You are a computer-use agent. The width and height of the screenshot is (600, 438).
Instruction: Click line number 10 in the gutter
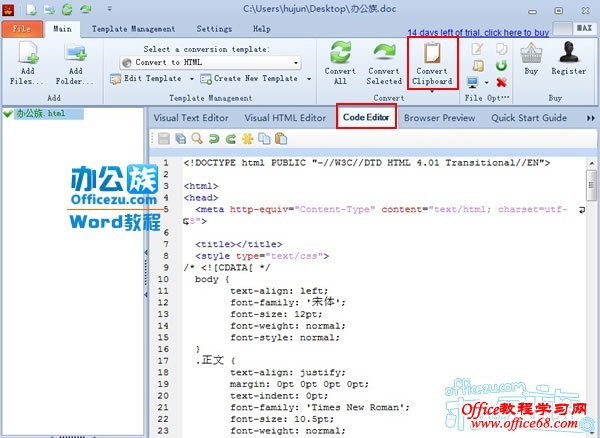(163, 279)
